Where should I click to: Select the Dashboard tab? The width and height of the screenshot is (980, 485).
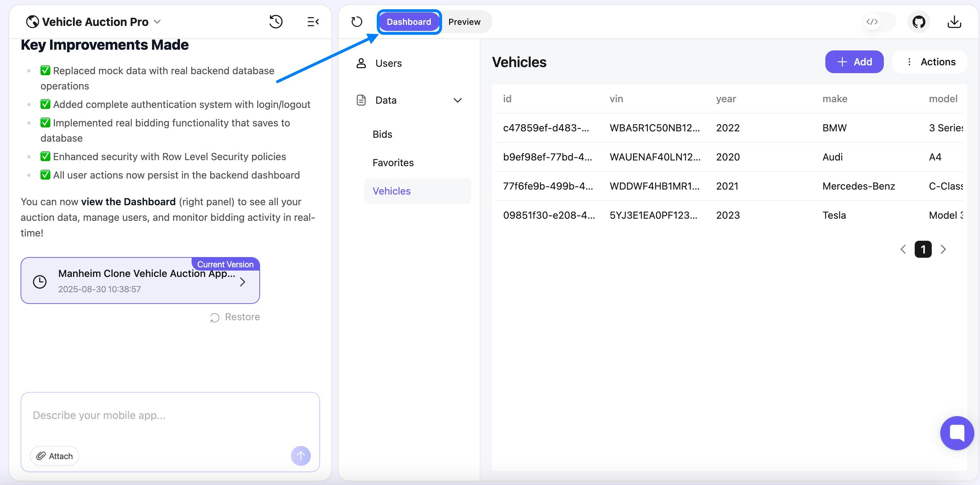click(x=409, y=22)
